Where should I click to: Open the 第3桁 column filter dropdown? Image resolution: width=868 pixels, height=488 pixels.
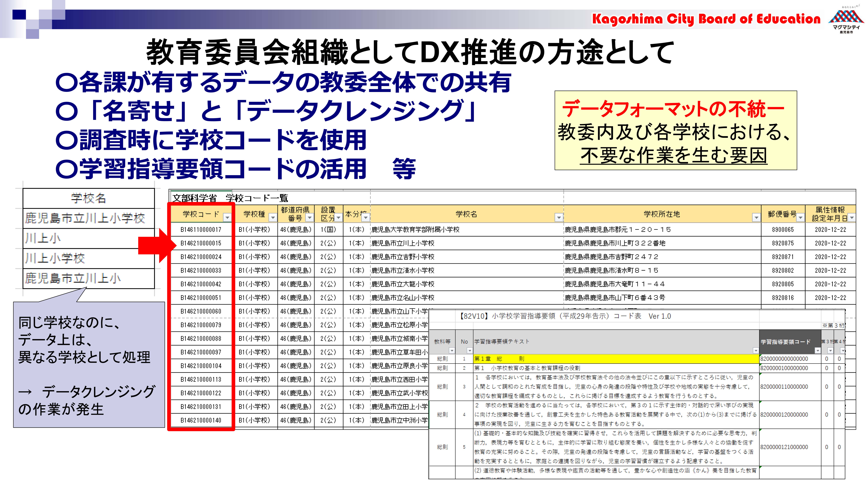click(x=830, y=351)
